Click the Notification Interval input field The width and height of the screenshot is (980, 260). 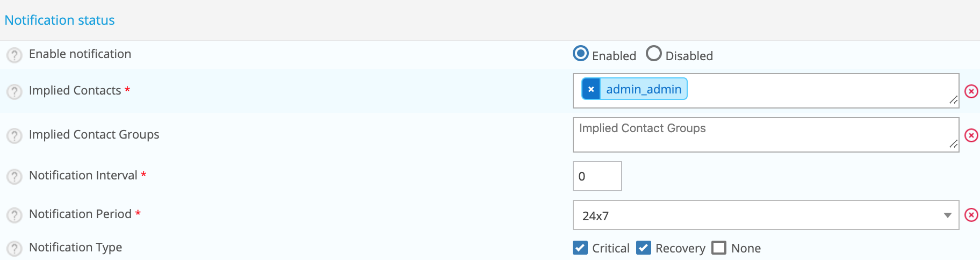click(597, 176)
